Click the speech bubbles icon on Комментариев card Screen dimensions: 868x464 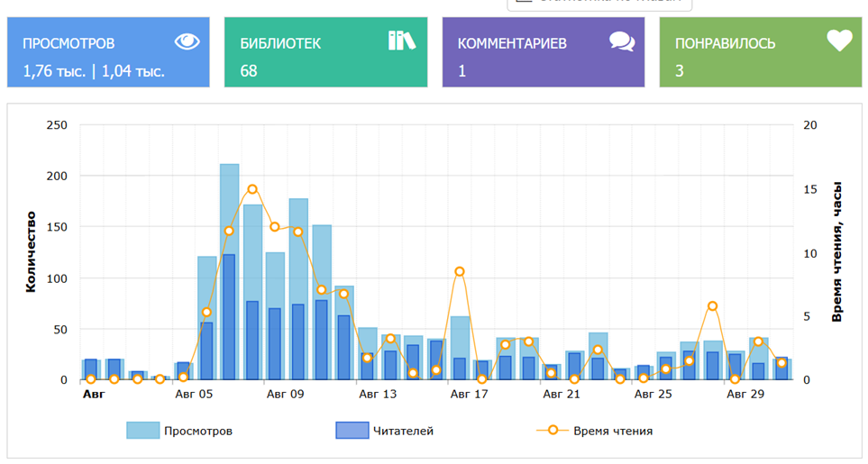[x=622, y=41]
